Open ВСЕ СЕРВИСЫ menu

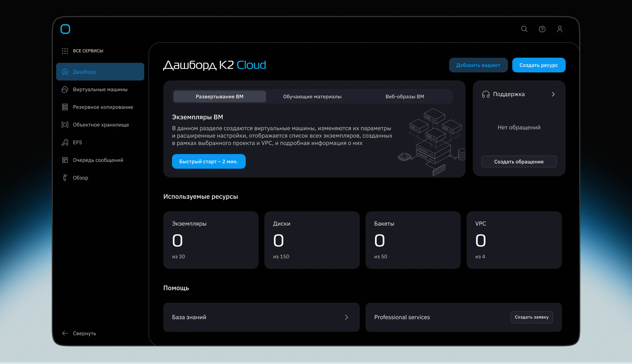coord(88,51)
